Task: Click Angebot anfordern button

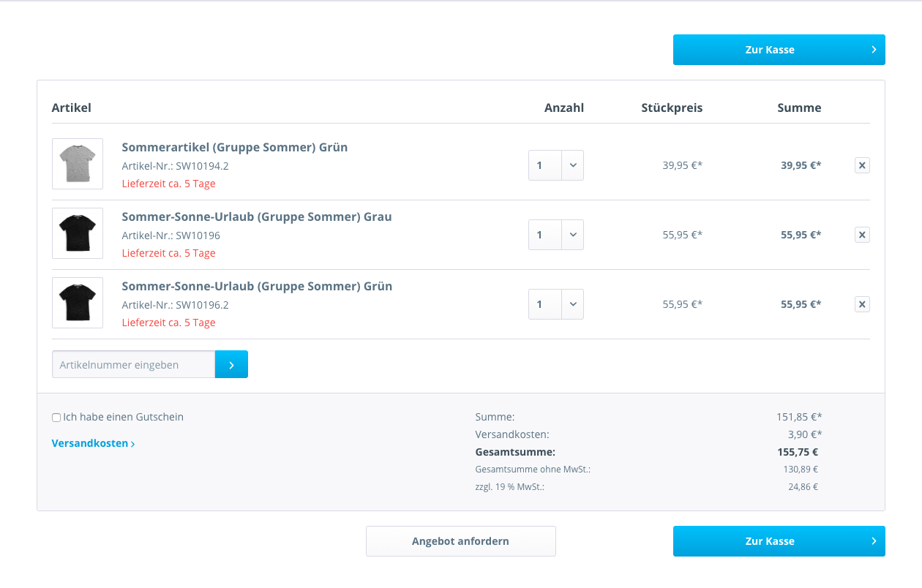Action: click(460, 541)
